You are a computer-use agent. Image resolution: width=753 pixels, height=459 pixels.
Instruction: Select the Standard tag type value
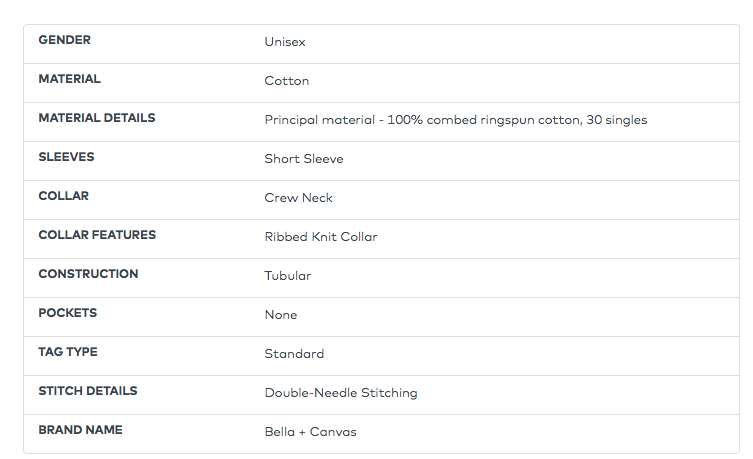[x=294, y=354]
